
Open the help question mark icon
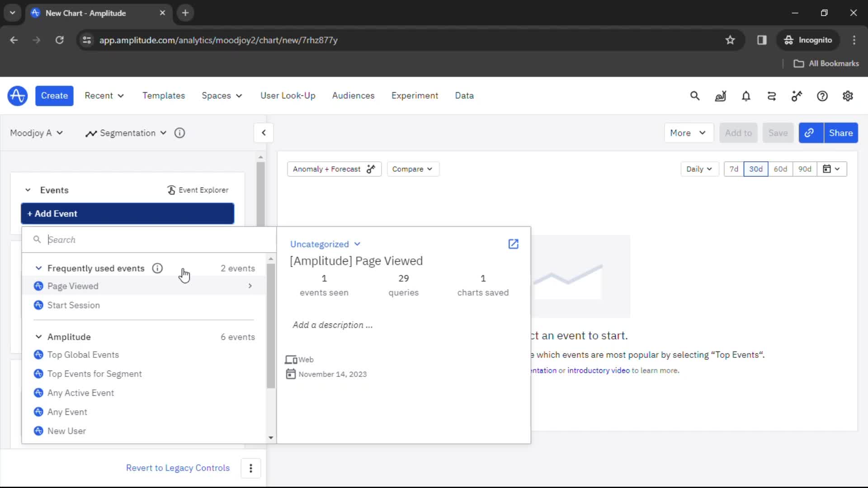click(822, 96)
